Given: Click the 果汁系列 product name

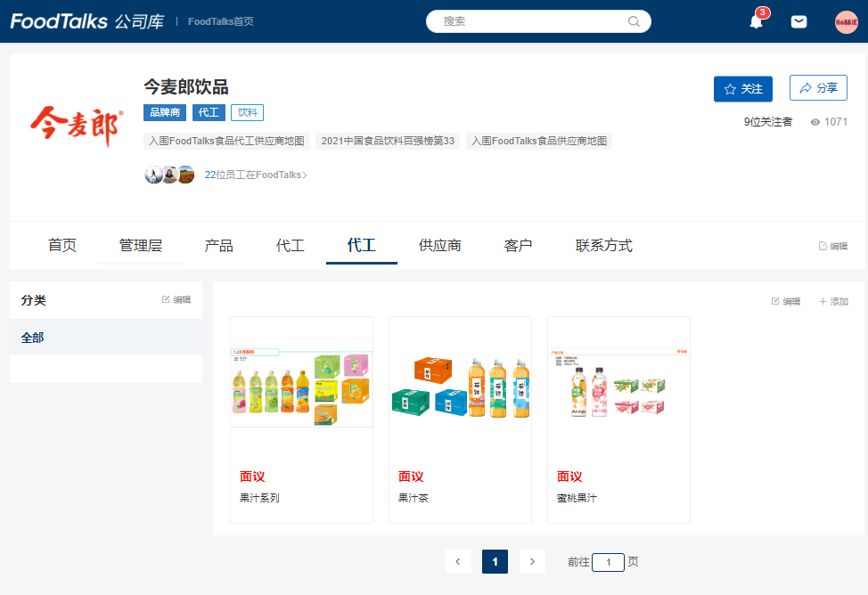Looking at the screenshot, I should [x=259, y=498].
